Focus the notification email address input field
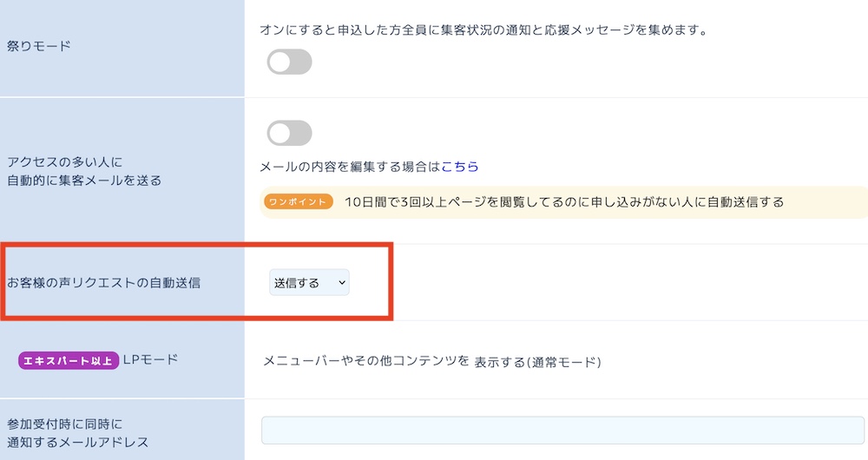868x460 pixels. point(562,430)
